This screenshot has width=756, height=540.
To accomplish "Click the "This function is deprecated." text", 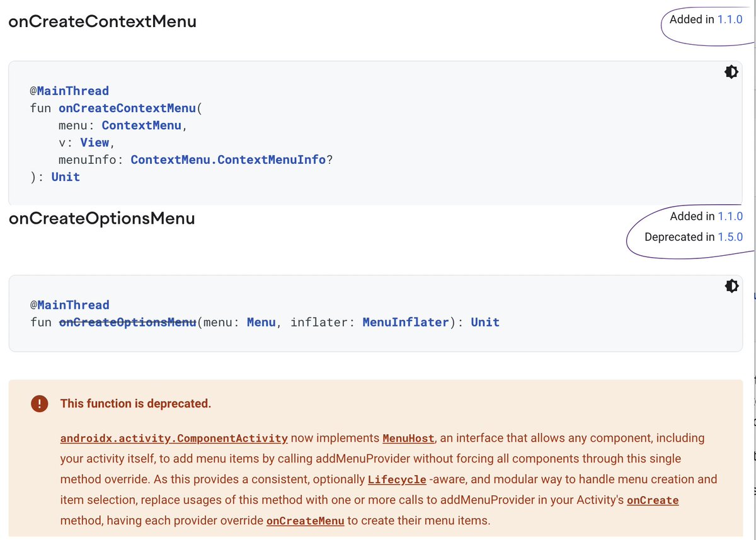I will point(135,404).
